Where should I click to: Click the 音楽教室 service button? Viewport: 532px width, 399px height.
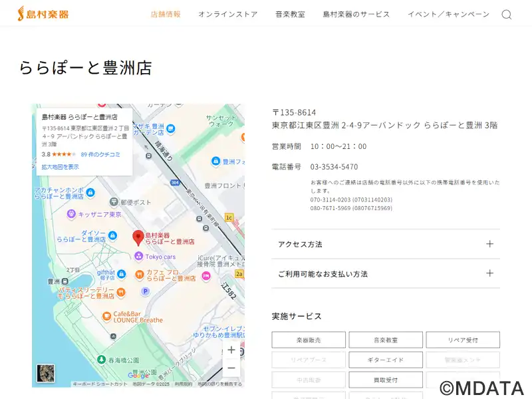tap(386, 340)
